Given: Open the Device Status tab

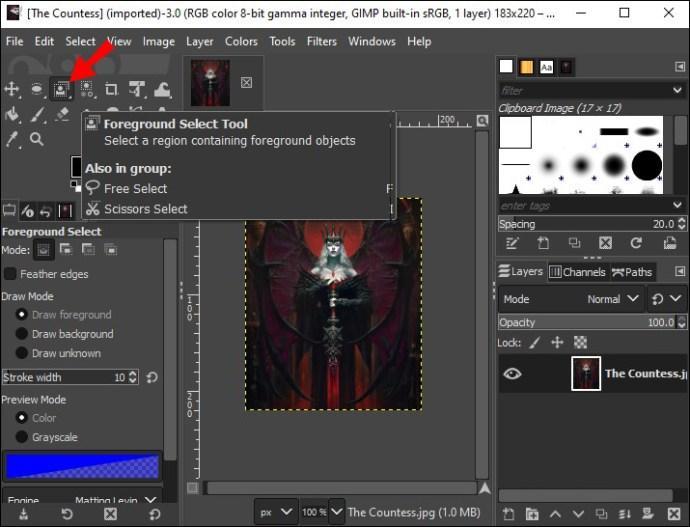Looking at the screenshot, I should point(27,211).
